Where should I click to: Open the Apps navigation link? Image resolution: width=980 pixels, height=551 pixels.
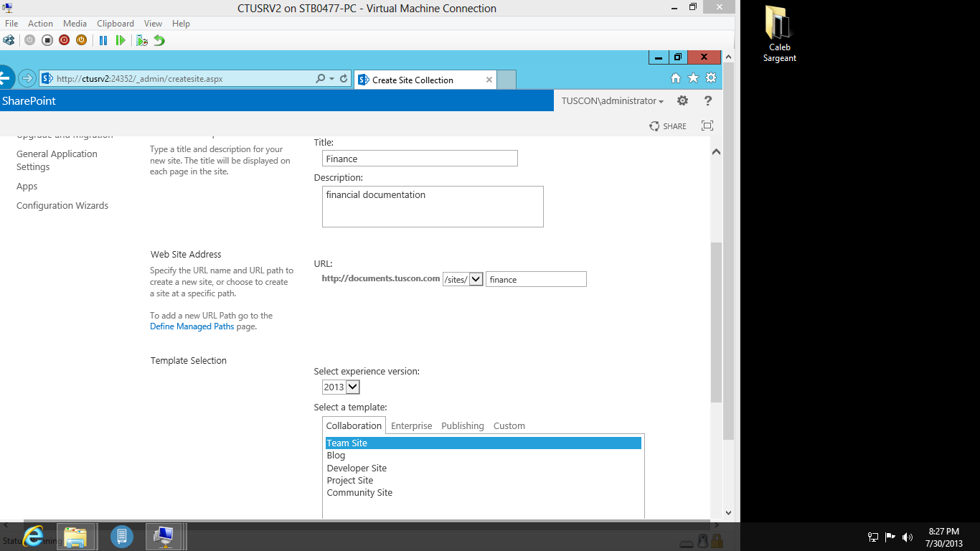click(x=27, y=187)
